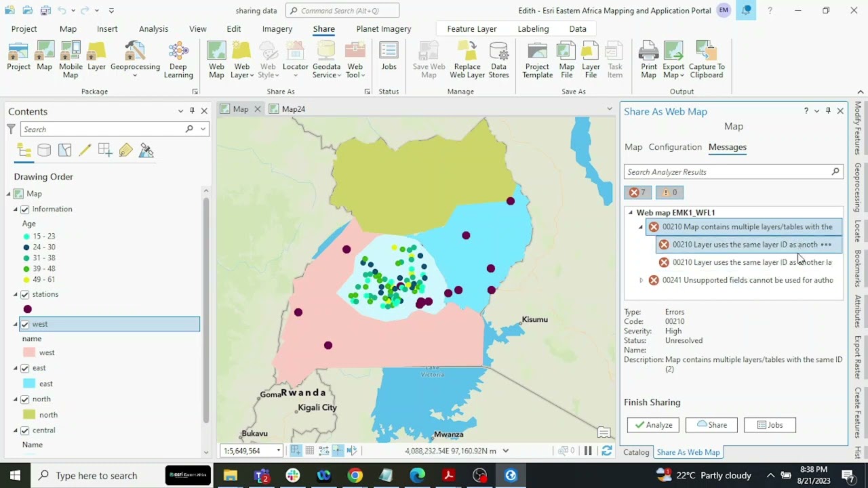The height and width of the screenshot is (488, 868).
Task: Collapse the stations layer in Contents
Action: [15, 295]
